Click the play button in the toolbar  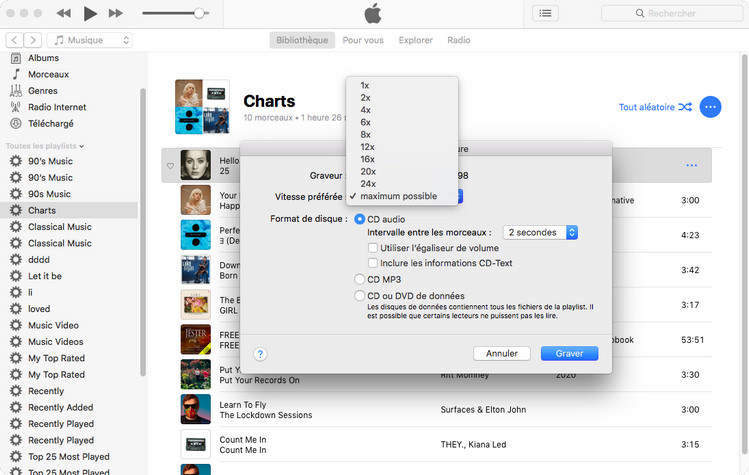click(x=90, y=13)
